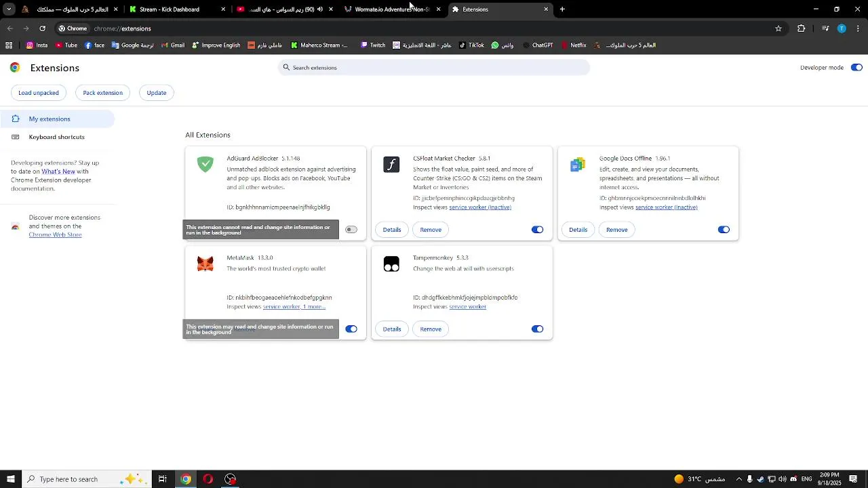The height and width of the screenshot is (488, 868).
Task: Click the Steam tray icon
Action: (x=760, y=479)
